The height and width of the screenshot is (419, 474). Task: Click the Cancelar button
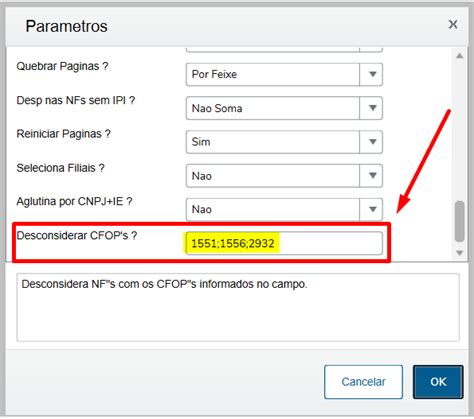point(363,382)
